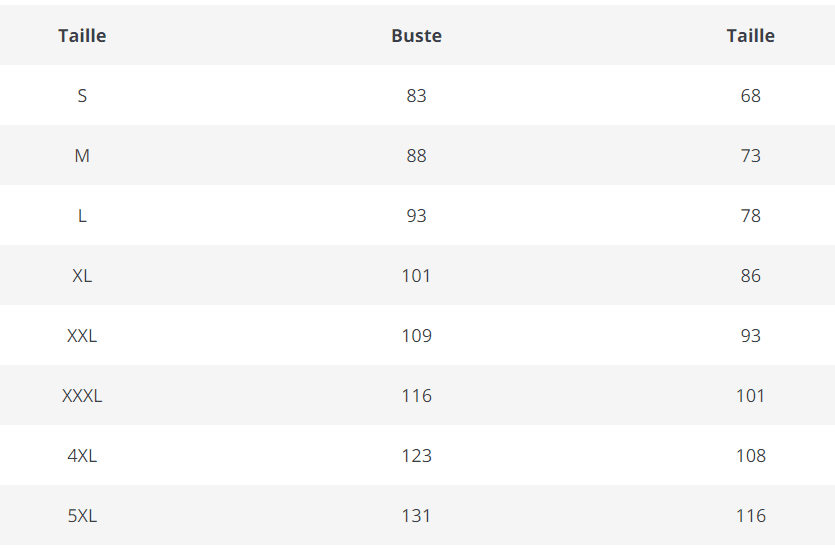Image resolution: width=835 pixels, height=549 pixels.
Task: Click bust value 83 for size S
Action: (x=416, y=96)
